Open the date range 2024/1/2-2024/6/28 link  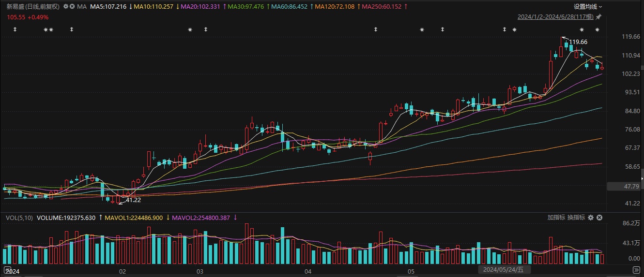click(555, 17)
